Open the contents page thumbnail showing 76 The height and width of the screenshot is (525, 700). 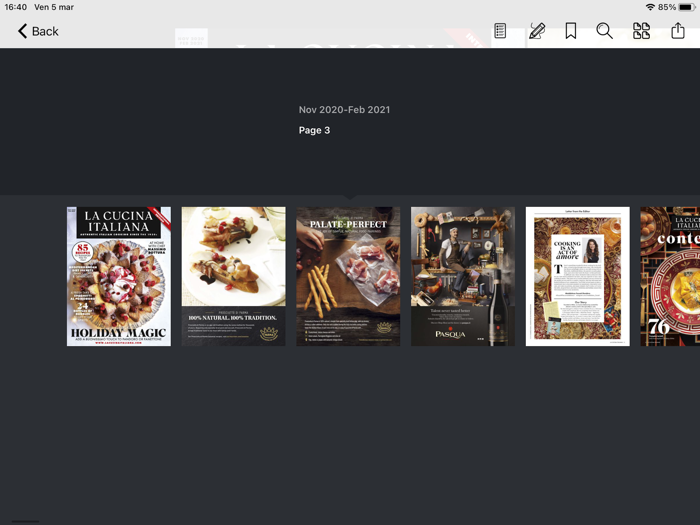click(670, 276)
